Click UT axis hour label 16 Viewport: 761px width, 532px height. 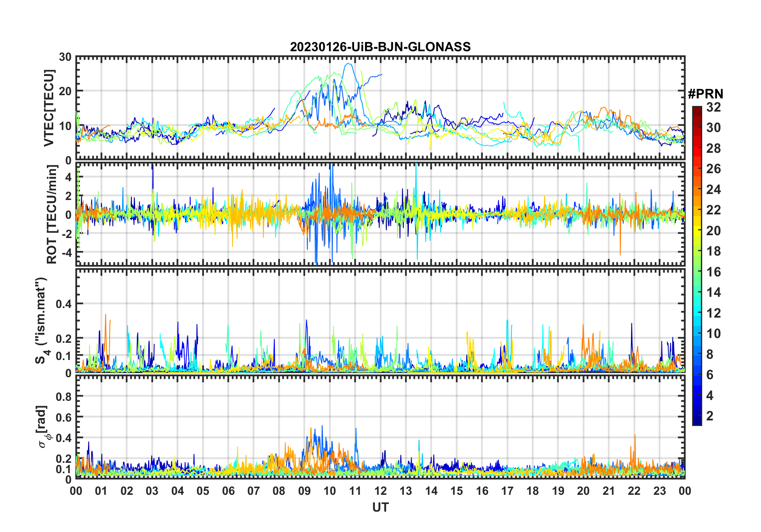click(482, 491)
